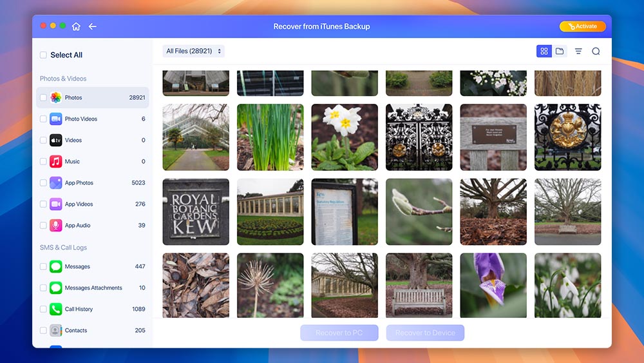Open the bench plaque photo

click(x=493, y=137)
